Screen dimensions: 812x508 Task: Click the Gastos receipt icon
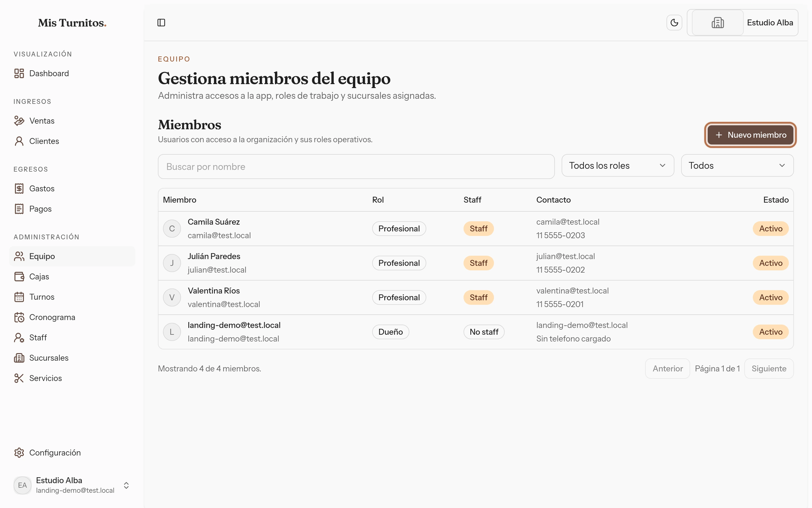point(19,189)
